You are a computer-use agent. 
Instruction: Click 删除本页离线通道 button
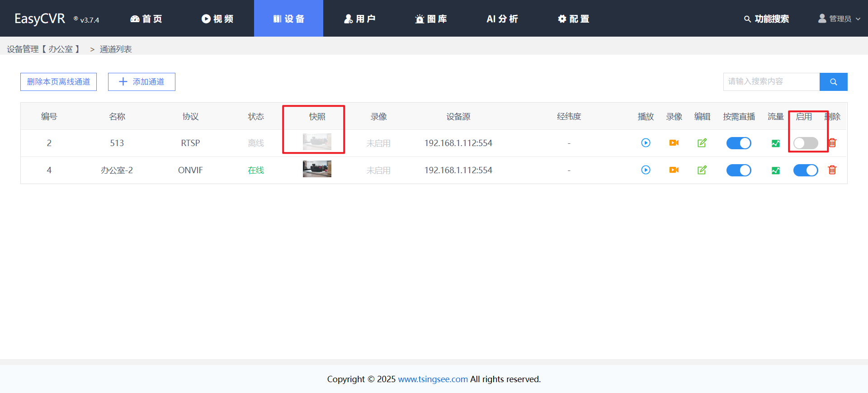tap(58, 82)
